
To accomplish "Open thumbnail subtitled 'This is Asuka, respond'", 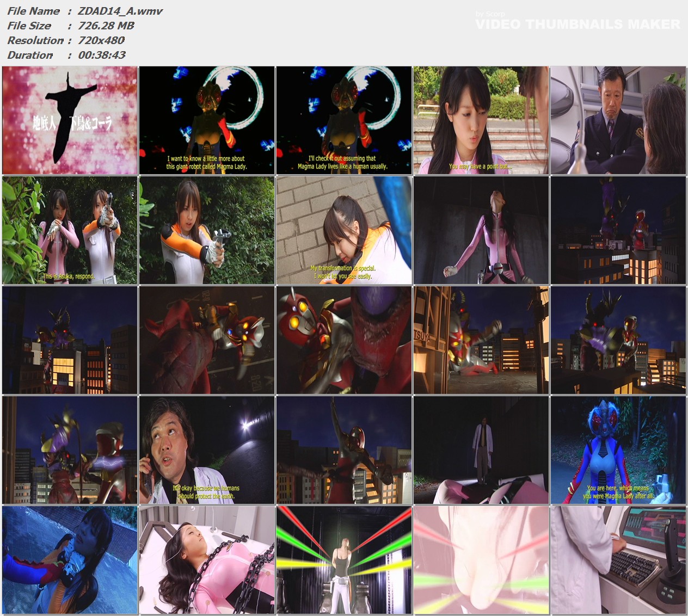I will tap(70, 230).
